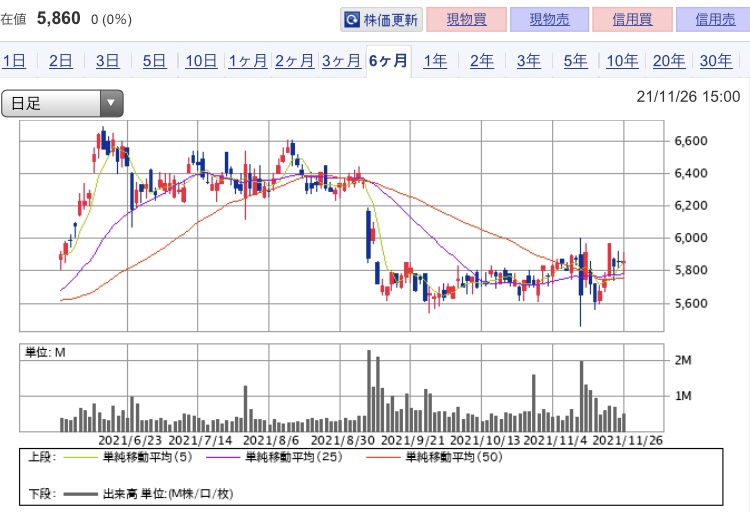The width and height of the screenshot is (750, 512).
Task: Select the 1ヶ月 period tab
Action: 247,61
